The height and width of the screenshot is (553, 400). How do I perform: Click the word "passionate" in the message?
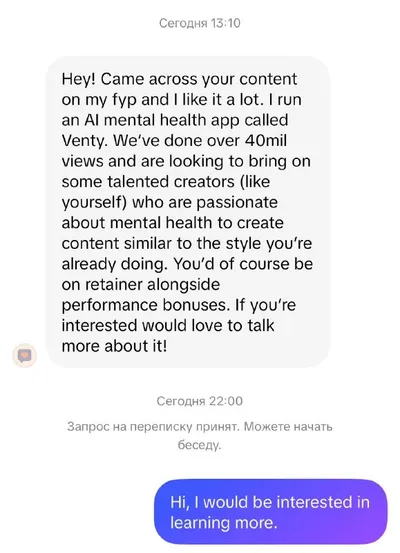coord(237,203)
